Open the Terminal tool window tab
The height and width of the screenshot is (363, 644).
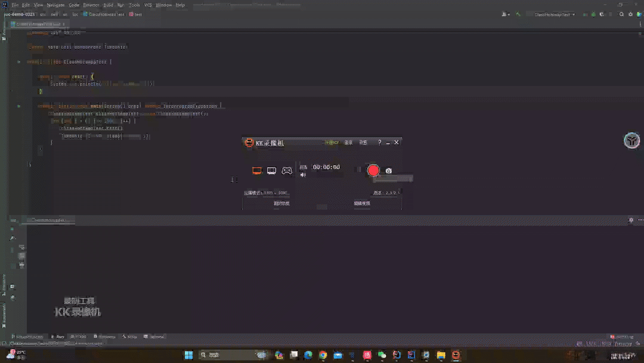click(154, 336)
